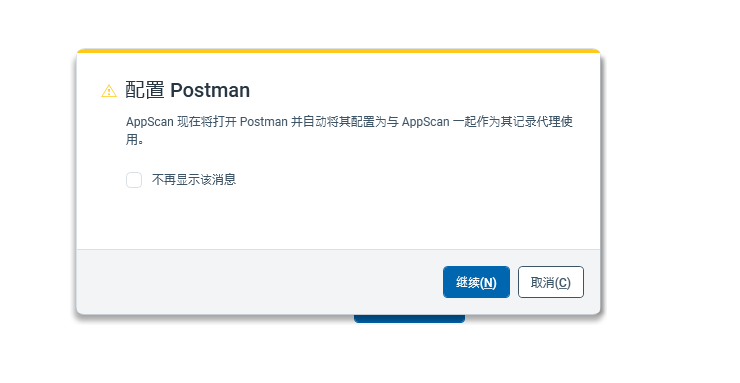This screenshot has height=383, width=740.
Task: Click the underlined C in 取消 button
Action: [x=563, y=283]
